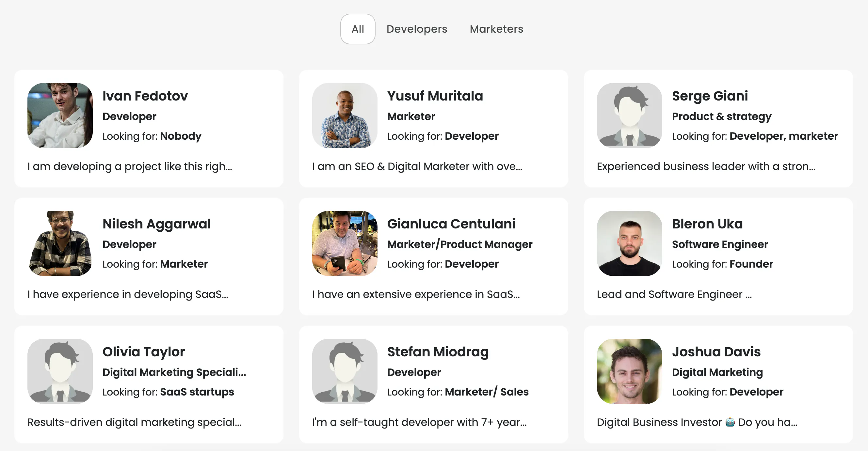Open the Ivan Fedotov name link
Screen dimensions: 868x451
pos(145,96)
